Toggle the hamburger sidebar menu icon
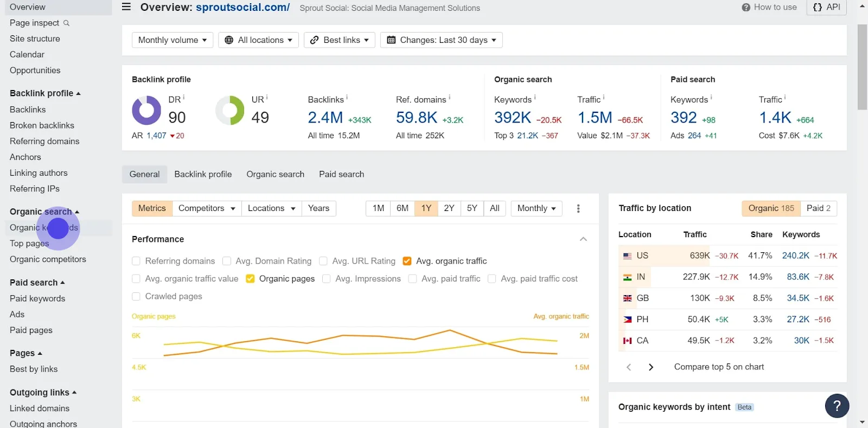Image resolution: width=868 pixels, height=428 pixels. point(126,7)
